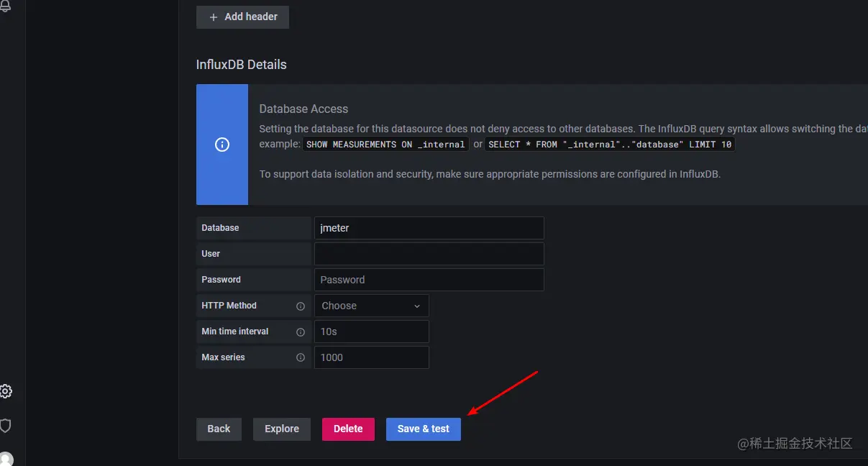The width and height of the screenshot is (868, 466).
Task: Open Alerting via the sidebar bell icon
Action: tap(5, 4)
